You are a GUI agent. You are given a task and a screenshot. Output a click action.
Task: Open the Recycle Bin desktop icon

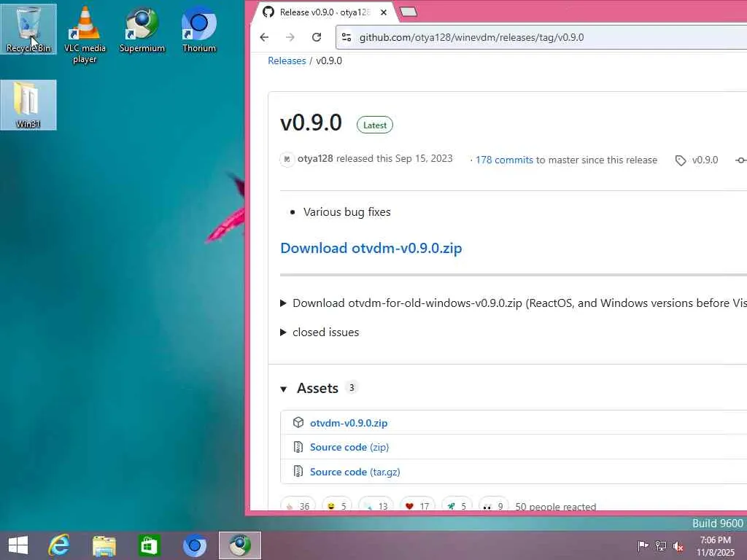coord(28,29)
